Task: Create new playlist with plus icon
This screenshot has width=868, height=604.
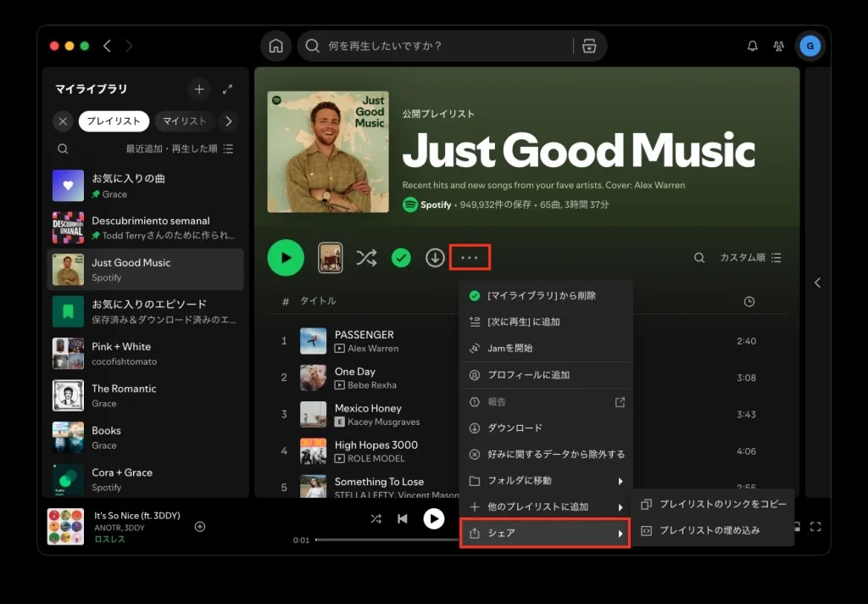Action: point(198,89)
